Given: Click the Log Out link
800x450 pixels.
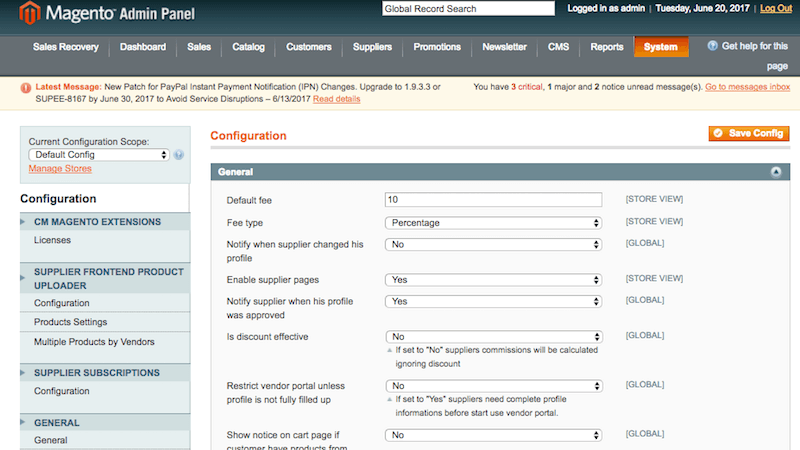Looking at the screenshot, I should point(775,9).
